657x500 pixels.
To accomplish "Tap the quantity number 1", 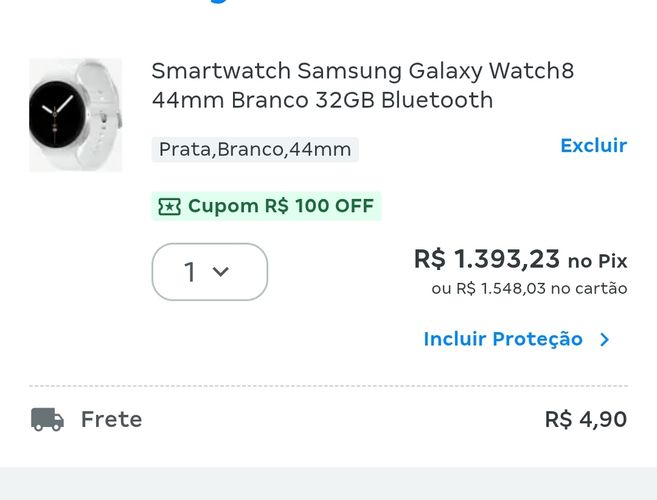I will click(x=190, y=272).
